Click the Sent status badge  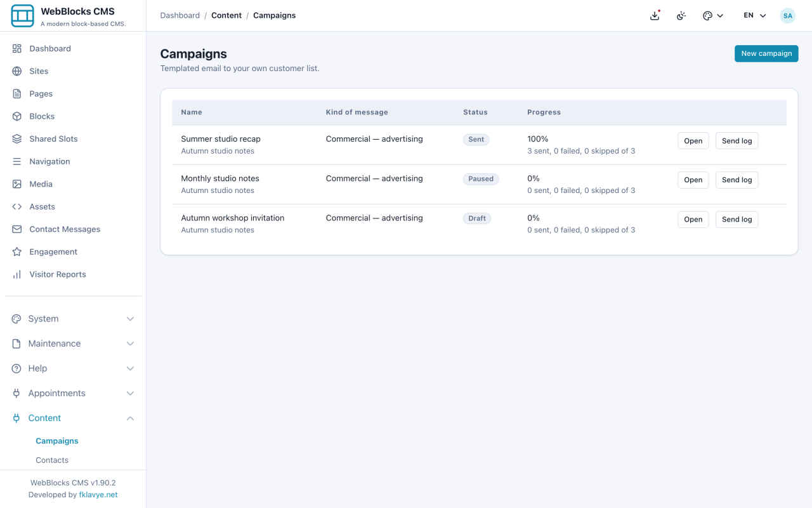click(476, 139)
